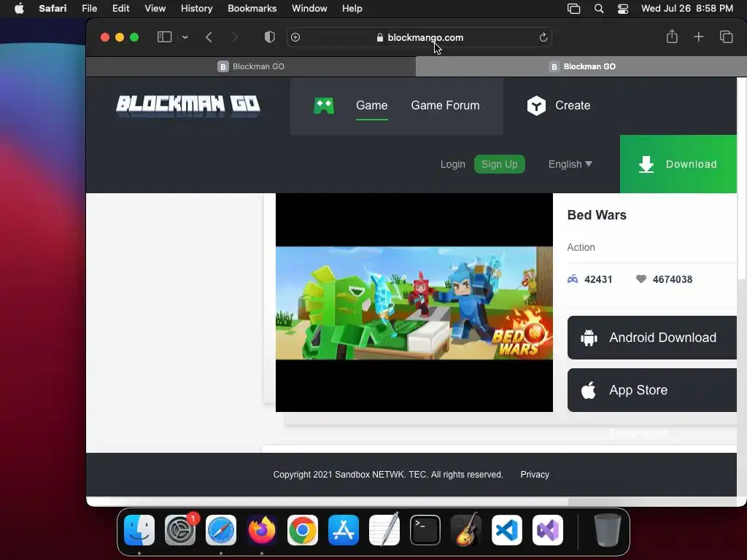Click the App Store button
This screenshot has height=560, width=747.
click(651, 390)
